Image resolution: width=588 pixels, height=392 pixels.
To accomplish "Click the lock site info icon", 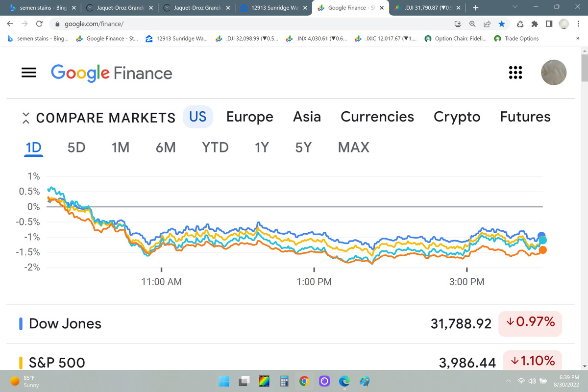I will (x=57, y=24).
